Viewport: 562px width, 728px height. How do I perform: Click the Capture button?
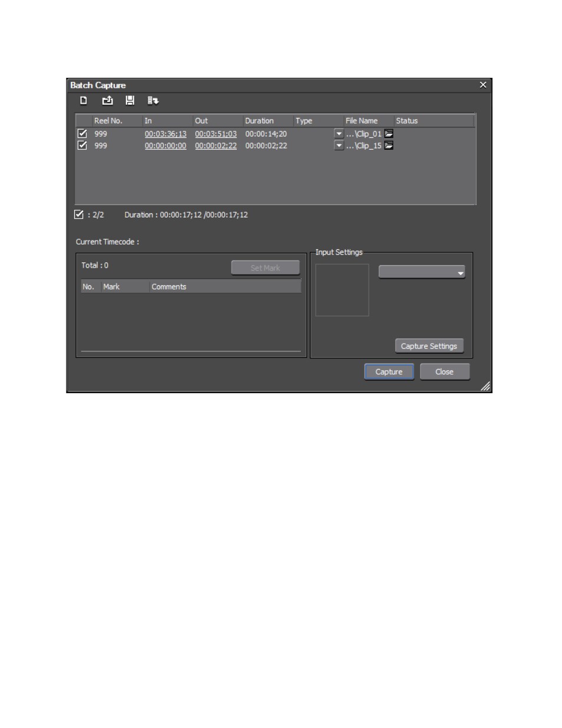click(389, 372)
